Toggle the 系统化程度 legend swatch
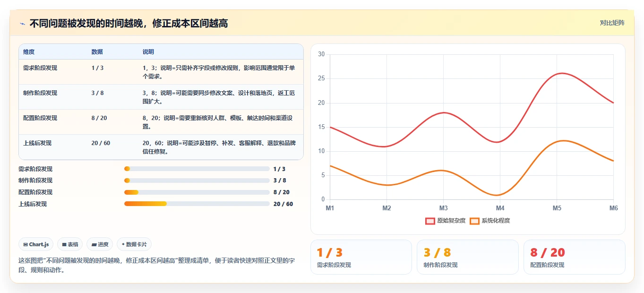The image size is (644, 293). [x=474, y=221]
